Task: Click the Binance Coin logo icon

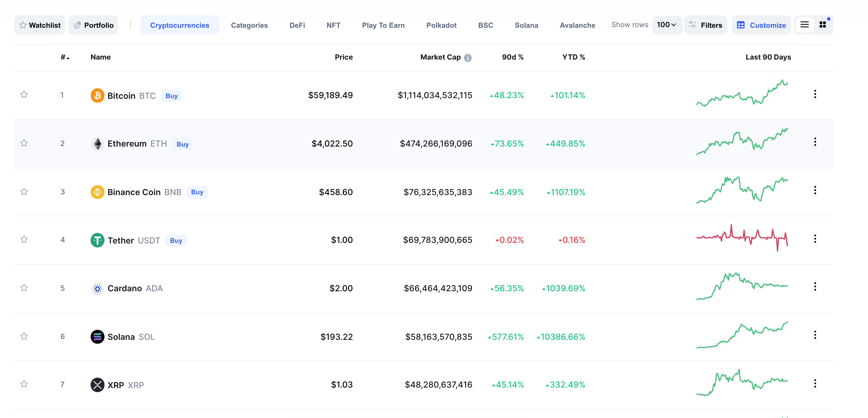Action: tap(97, 192)
